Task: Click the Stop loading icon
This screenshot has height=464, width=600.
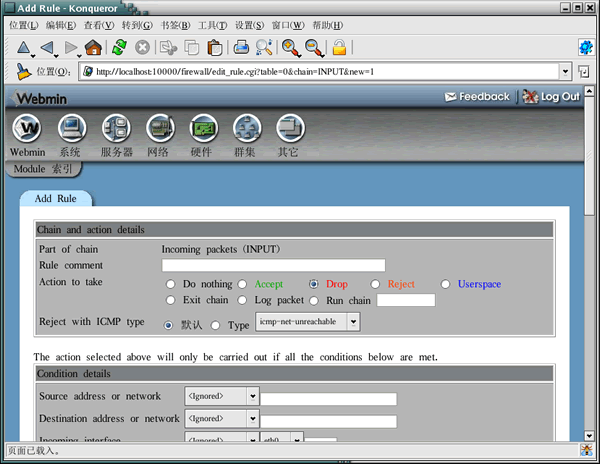Action: pos(142,47)
